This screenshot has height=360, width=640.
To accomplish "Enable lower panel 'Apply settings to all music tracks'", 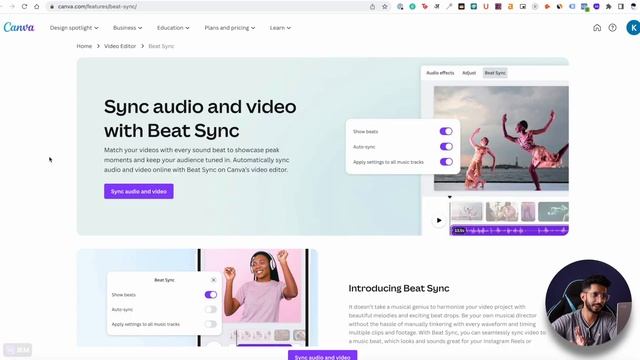I will coord(211,324).
